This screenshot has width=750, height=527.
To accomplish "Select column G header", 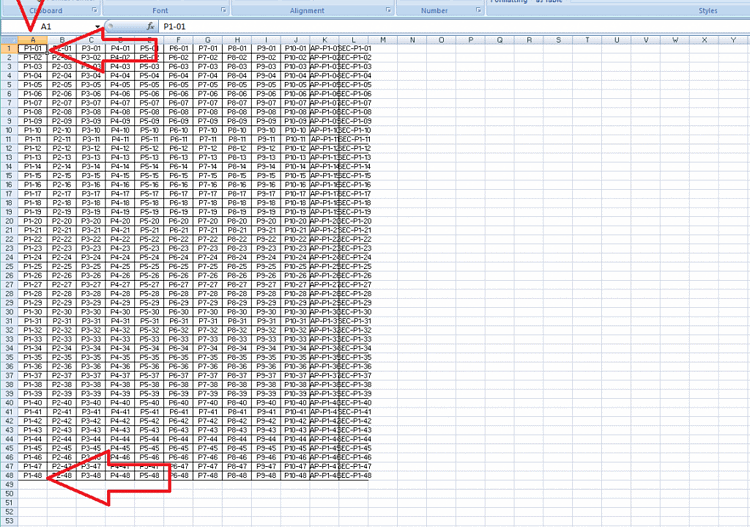I will click(x=208, y=40).
